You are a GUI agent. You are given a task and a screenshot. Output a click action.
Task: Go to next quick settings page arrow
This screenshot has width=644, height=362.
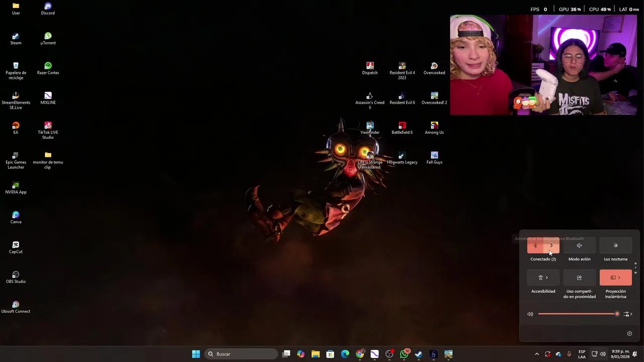pos(635,273)
